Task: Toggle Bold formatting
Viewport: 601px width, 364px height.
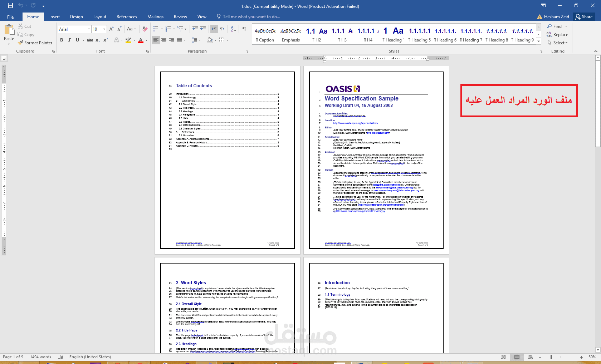Action: pos(62,40)
